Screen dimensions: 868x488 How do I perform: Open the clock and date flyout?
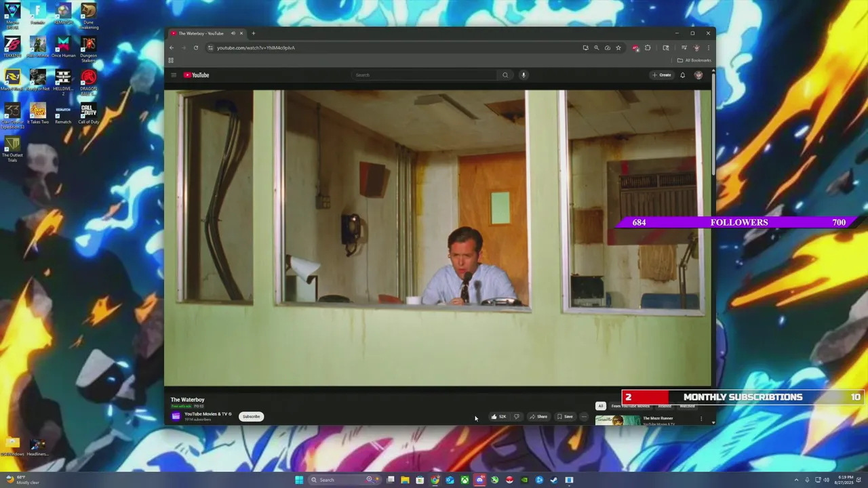(845, 480)
